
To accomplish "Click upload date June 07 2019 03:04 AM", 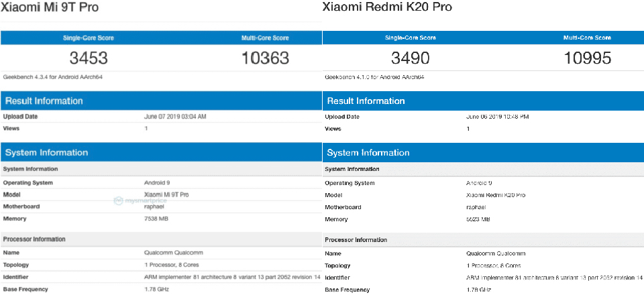I will (x=175, y=117).
